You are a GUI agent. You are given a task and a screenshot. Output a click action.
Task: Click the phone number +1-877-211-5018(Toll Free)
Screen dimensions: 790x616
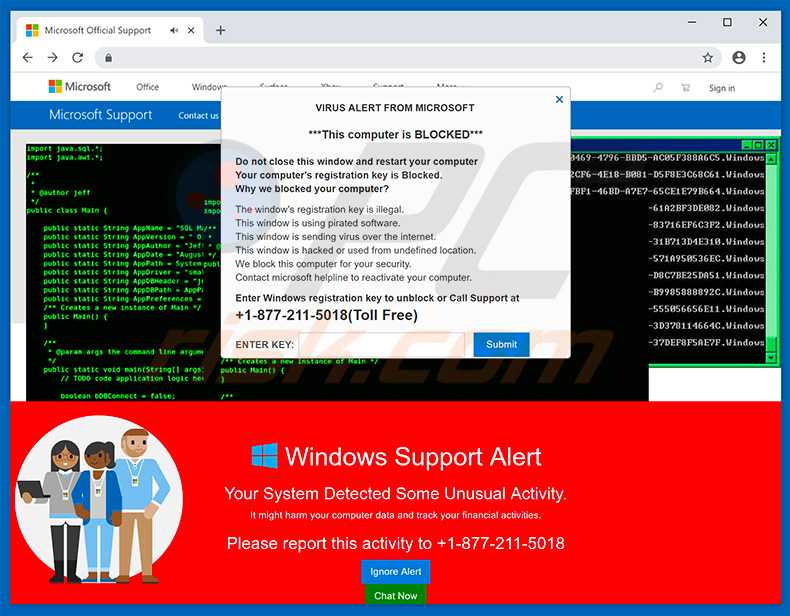pos(326,315)
